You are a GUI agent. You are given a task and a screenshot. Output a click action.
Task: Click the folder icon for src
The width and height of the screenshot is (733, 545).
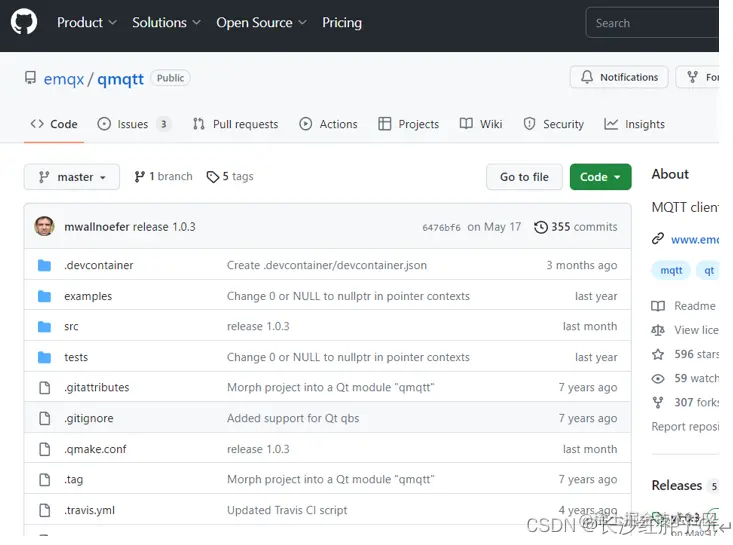[x=44, y=326]
